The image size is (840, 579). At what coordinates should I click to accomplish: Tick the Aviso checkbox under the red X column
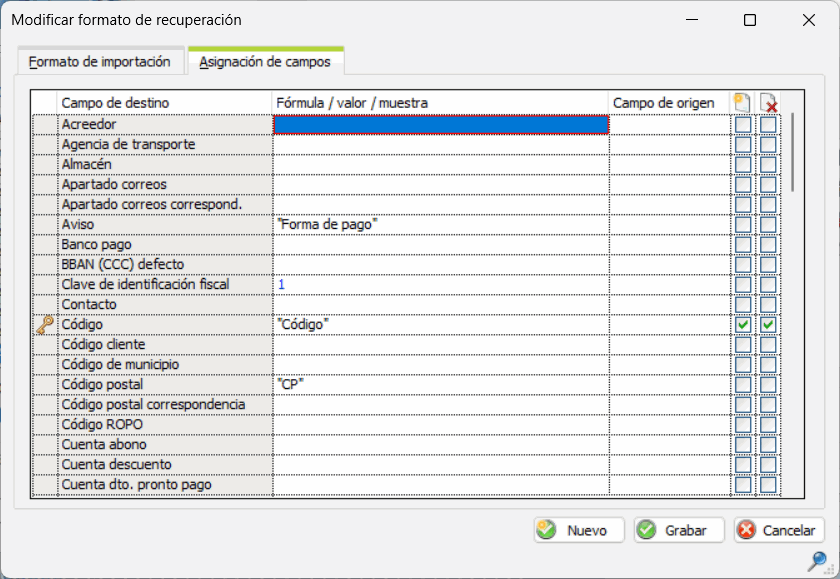coord(768,224)
